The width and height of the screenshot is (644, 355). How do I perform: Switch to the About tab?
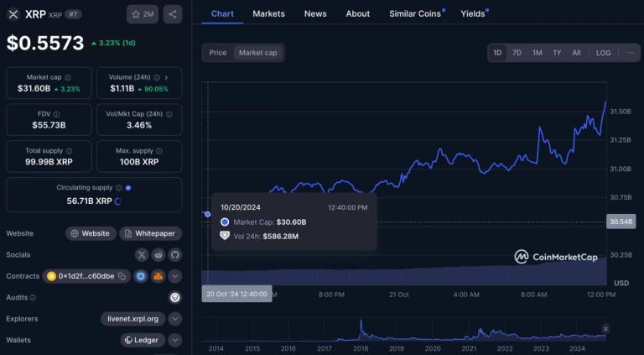(x=358, y=13)
